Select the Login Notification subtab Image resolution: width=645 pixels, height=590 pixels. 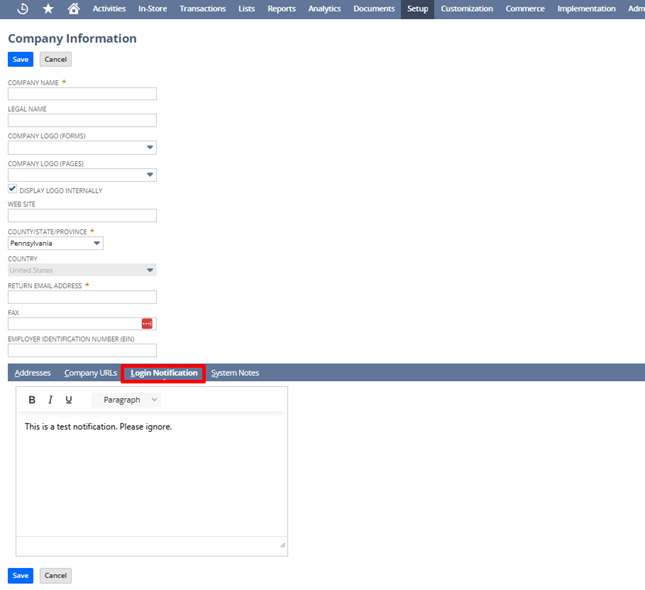[x=164, y=373]
